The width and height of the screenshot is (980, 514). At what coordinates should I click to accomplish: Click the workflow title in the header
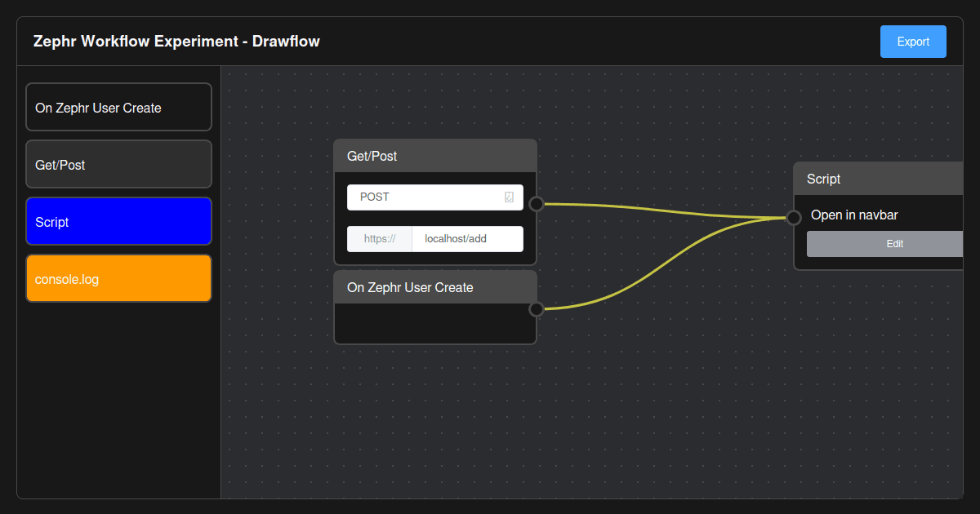coord(176,41)
